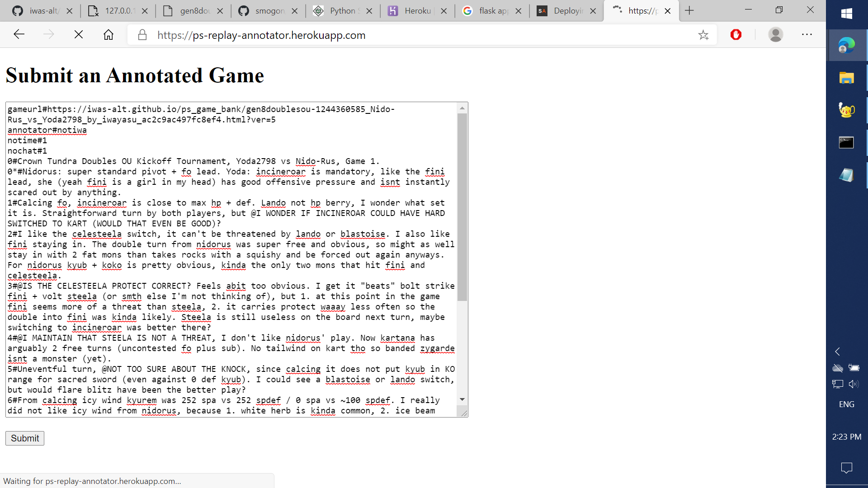Open the user profile avatar
Image resolution: width=868 pixels, height=488 pixels.
775,35
